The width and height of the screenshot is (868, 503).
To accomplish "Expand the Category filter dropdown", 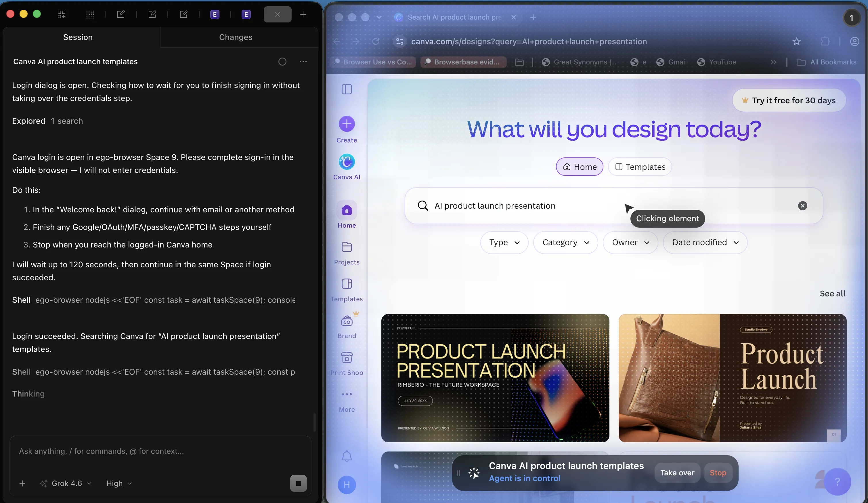I will tap(565, 243).
